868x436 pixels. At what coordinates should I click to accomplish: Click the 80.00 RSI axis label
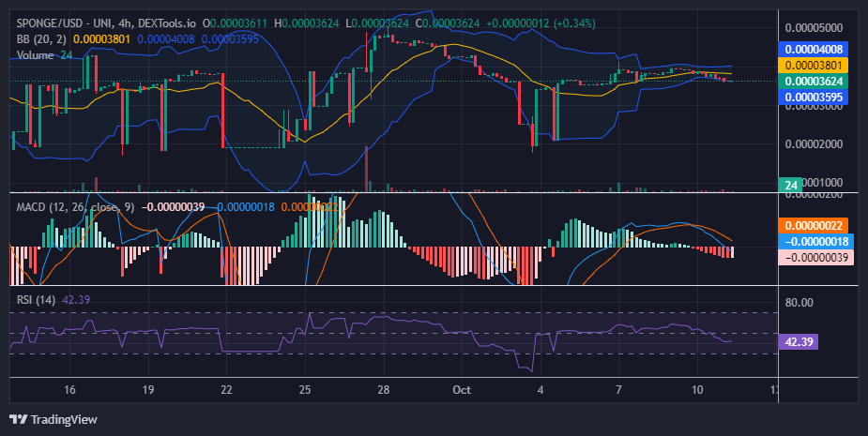(799, 303)
